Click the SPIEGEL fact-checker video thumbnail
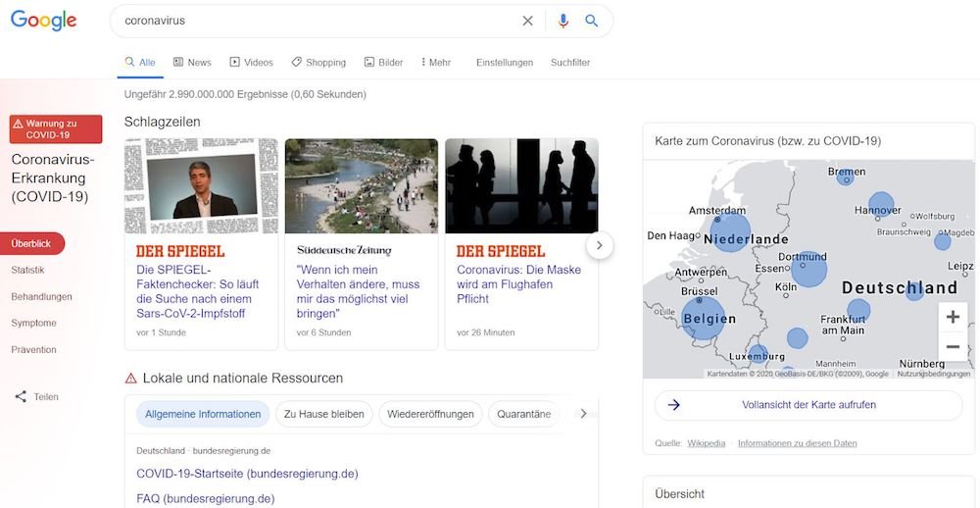Image resolution: width=980 pixels, height=508 pixels. point(201,185)
